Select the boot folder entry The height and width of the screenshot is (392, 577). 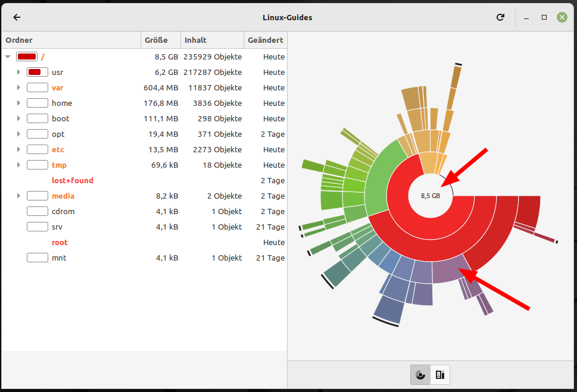tap(60, 118)
